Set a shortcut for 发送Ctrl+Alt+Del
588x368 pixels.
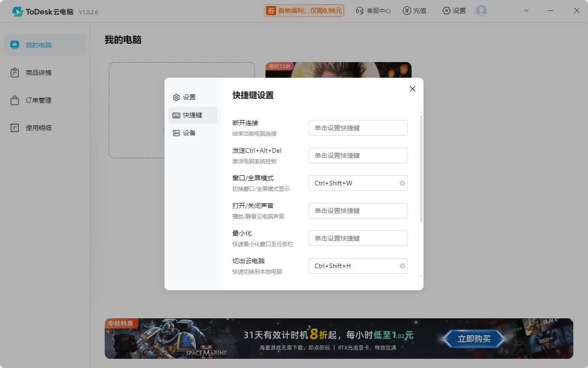358,155
